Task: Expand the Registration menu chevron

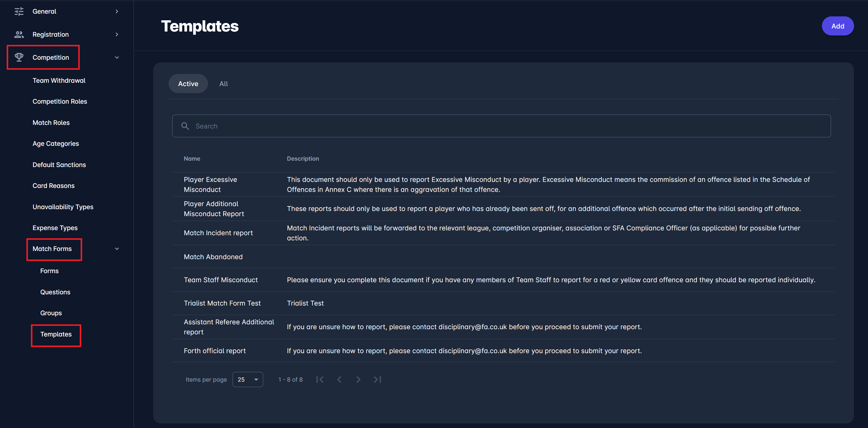Action: [117, 34]
